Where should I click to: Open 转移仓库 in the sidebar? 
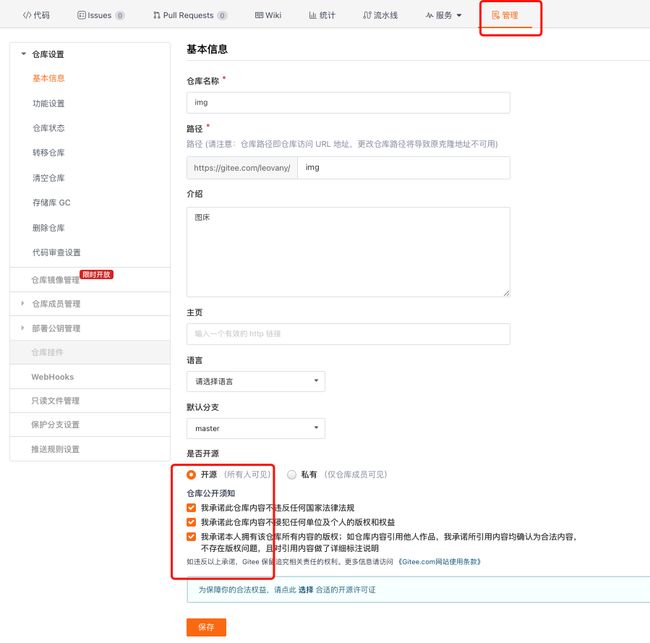(x=49, y=153)
